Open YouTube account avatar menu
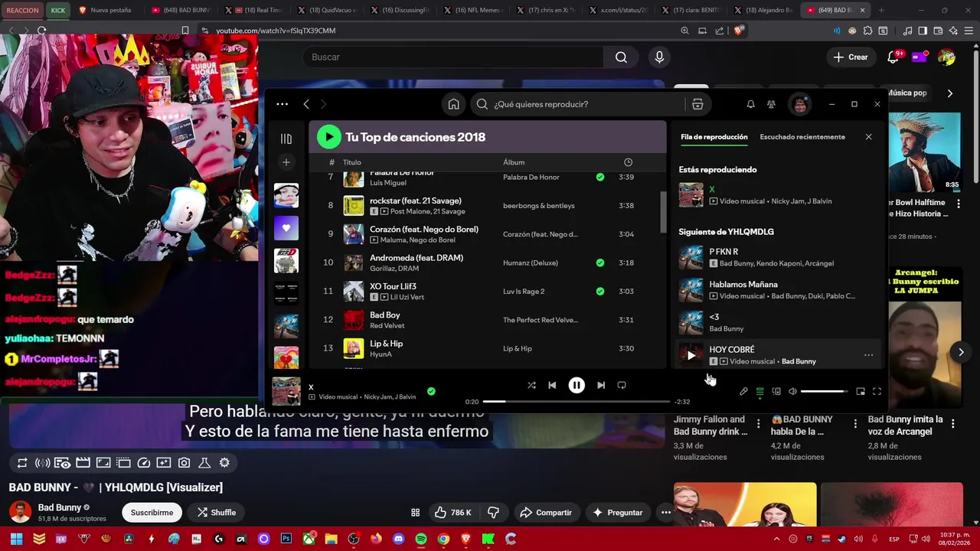Screen dimensions: 980x551 [947, 57]
